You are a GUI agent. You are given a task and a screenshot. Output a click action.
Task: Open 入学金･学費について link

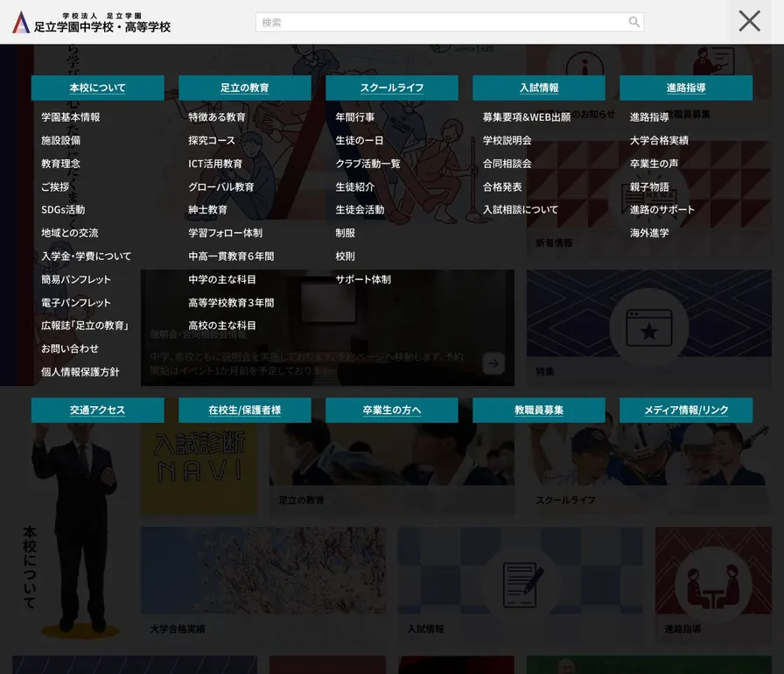pos(86,256)
